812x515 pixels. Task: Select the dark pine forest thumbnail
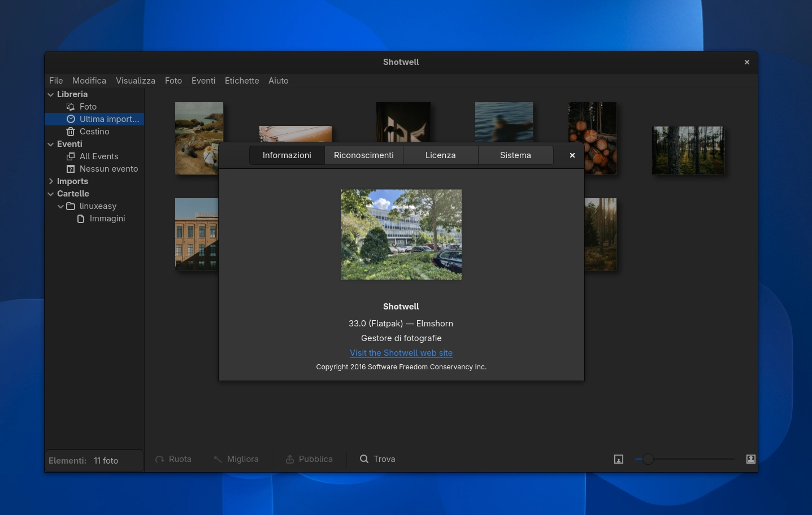[688, 150]
